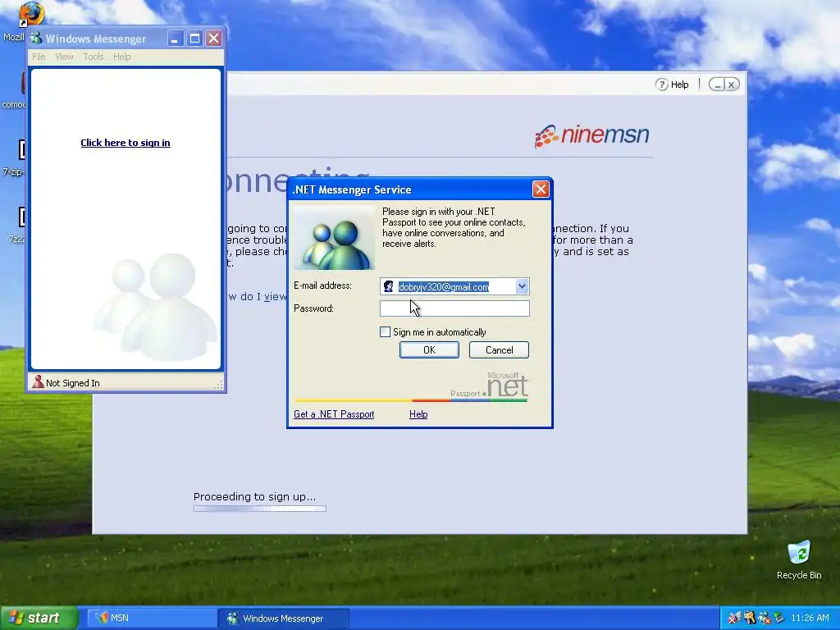Click the 'Click here to sign in' link
The width and height of the screenshot is (840, 630).
[126, 143]
